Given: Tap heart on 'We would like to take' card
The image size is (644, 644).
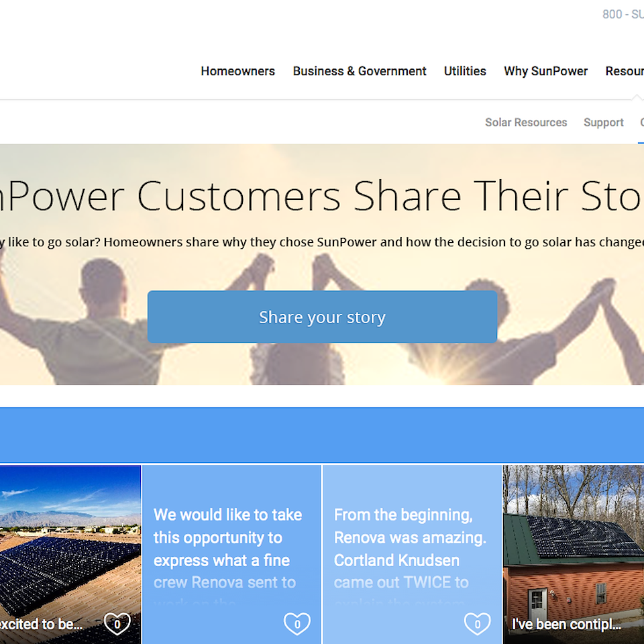Looking at the screenshot, I should (x=297, y=624).
